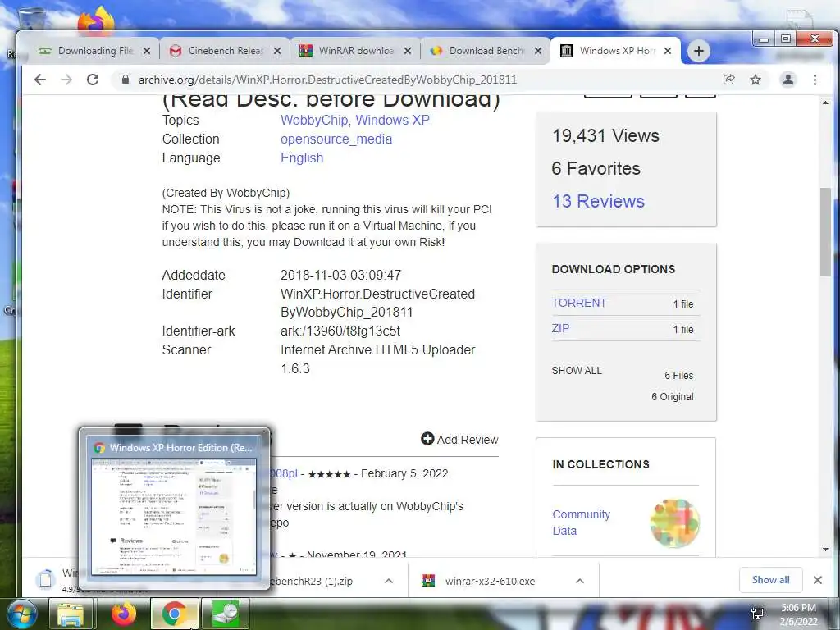
Task: Reload the archive.org page
Action: pyautogui.click(x=93, y=80)
